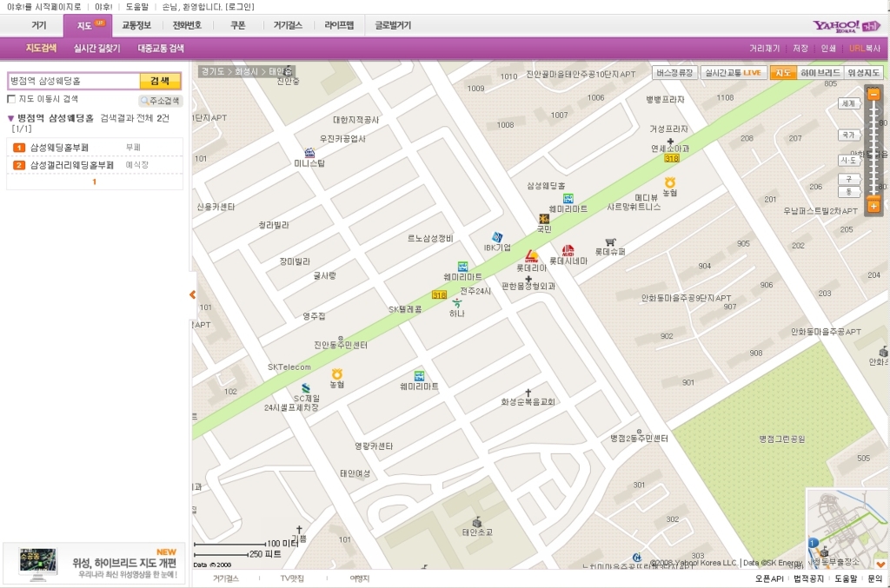Open the 교통정보 tab
The width and height of the screenshot is (890, 588).
tap(136, 25)
